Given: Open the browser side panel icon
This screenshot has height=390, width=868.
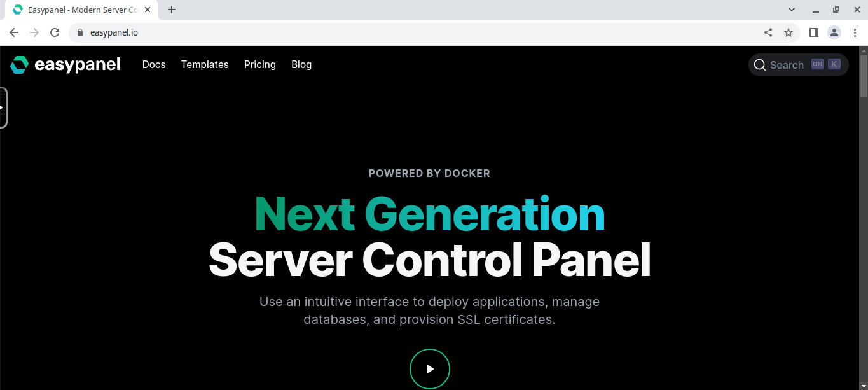Looking at the screenshot, I should point(813,32).
